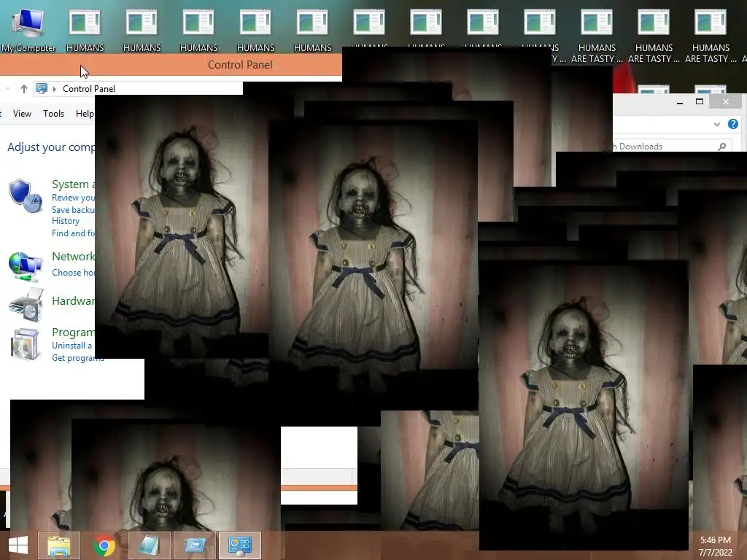The height and width of the screenshot is (560, 747).
Task: Open the System and Security category link
Action: pos(74,184)
